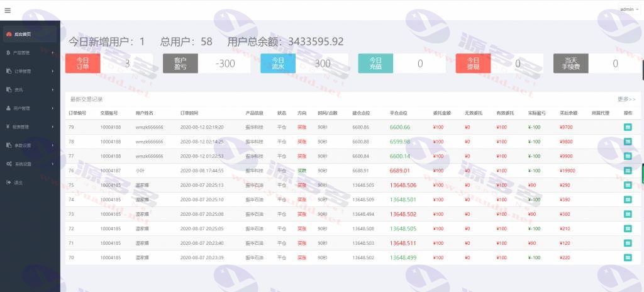Click total balance 3433595.92

tap(316, 42)
